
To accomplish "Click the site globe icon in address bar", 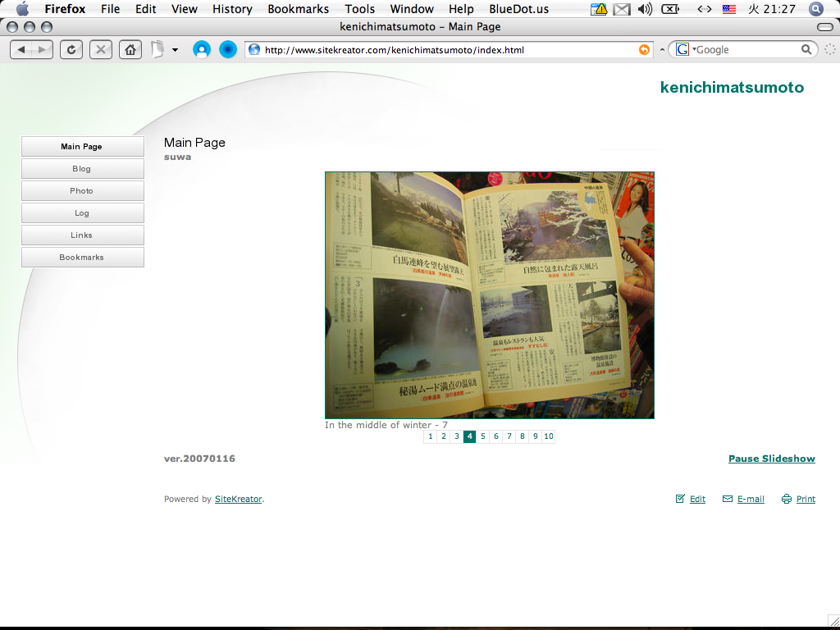I will point(254,50).
